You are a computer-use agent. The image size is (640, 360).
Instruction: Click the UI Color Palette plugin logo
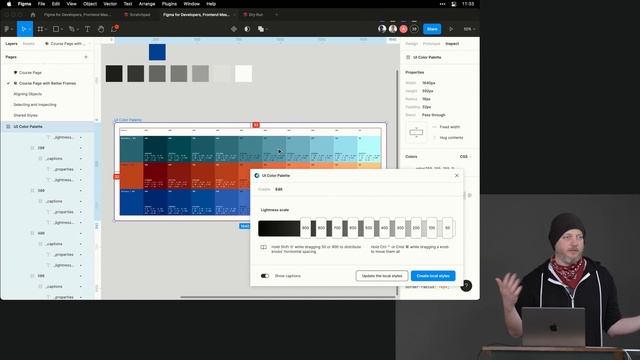pos(257,176)
